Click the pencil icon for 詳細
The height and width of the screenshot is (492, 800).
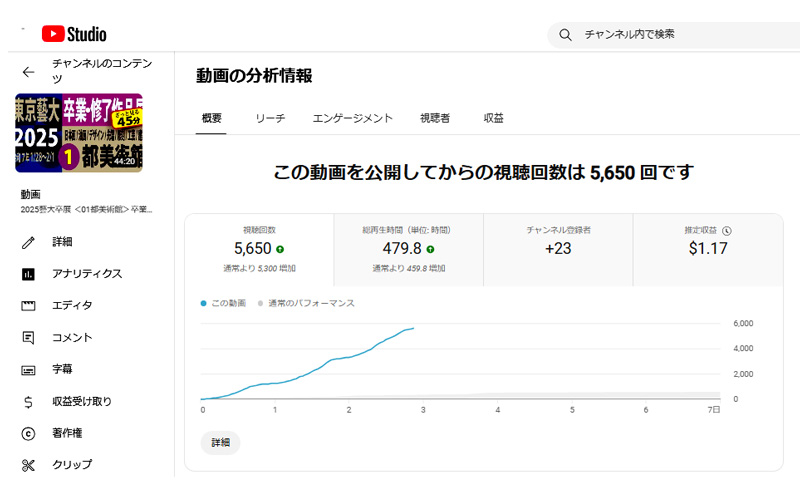click(29, 242)
